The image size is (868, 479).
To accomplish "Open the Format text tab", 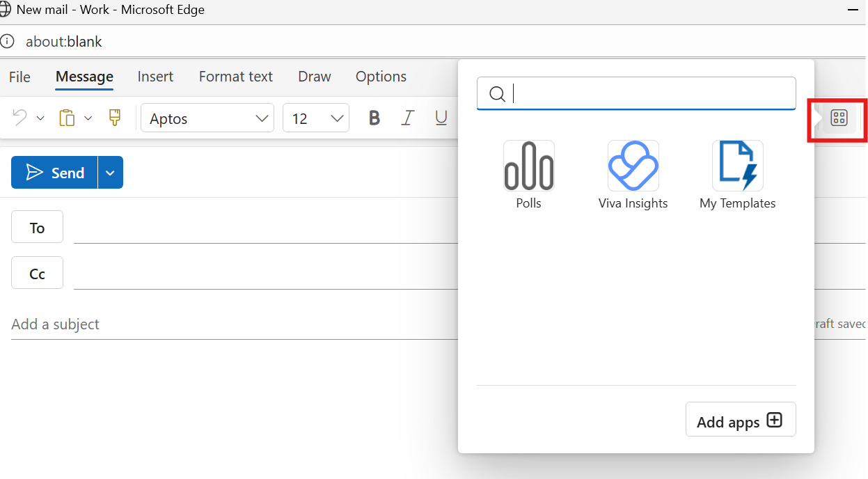I will pyautogui.click(x=236, y=77).
